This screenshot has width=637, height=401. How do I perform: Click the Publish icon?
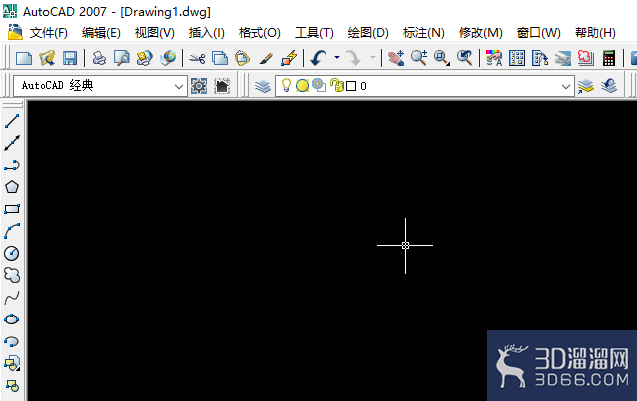(145, 58)
